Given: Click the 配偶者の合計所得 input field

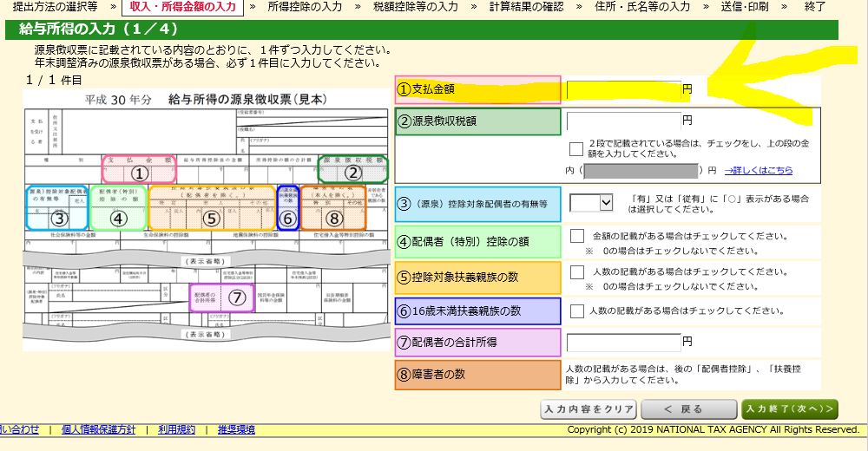Looking at the screenshot, I should tap(623, 343).
